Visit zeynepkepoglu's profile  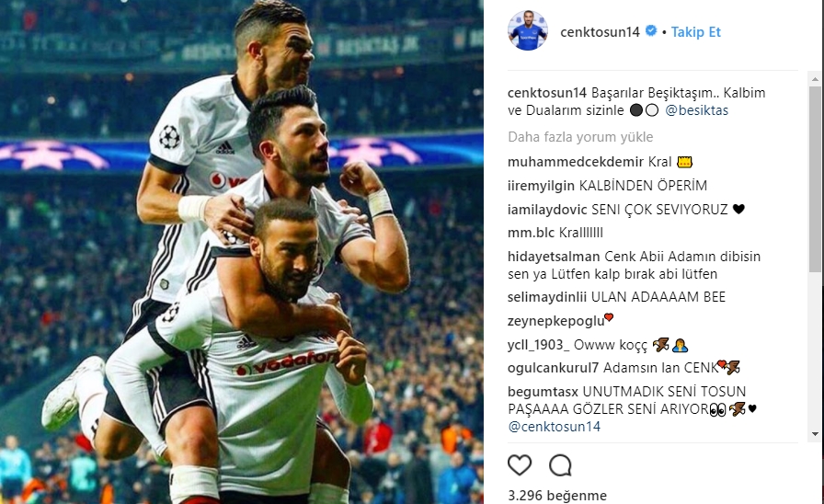[556, 321]
